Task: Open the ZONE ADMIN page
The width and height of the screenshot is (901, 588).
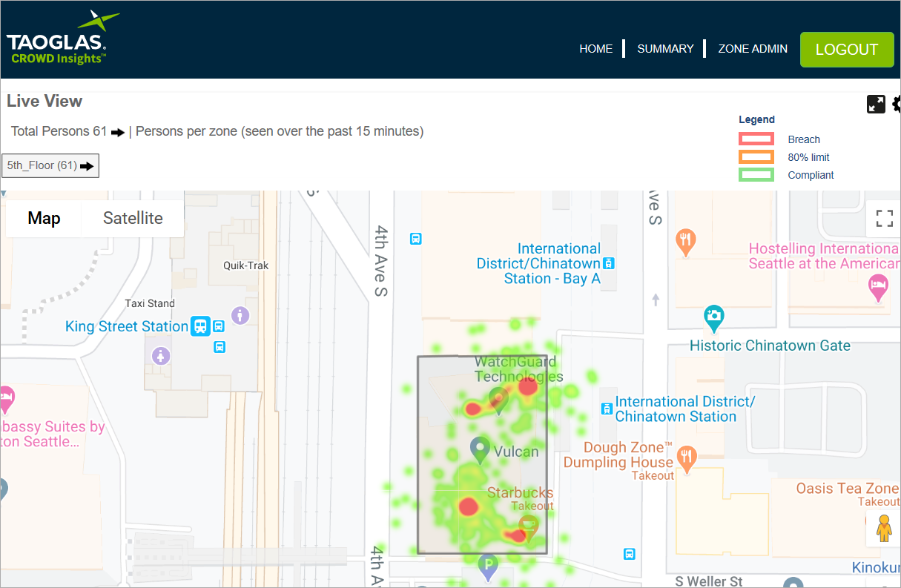Action: click(753, 48)
